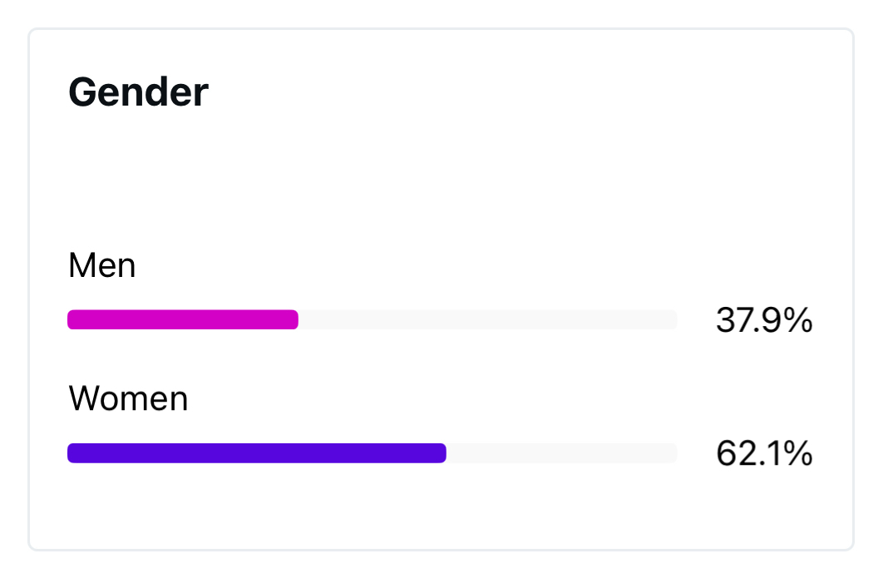
Task: Click the unfilled gray track of Women bar
Action: pos(561,453)
